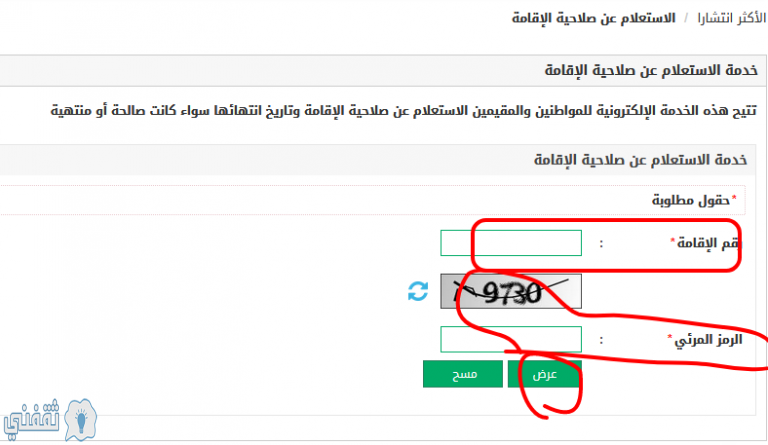Select the الاستعلام عن صلاحية الإقامة breadcrumb item
The image size is (768, 445).
point(594,19)
